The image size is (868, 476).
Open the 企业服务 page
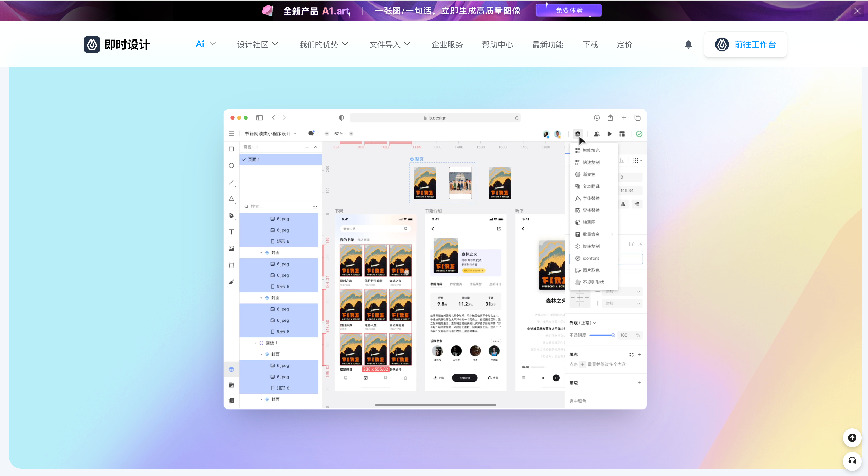click(x=447, y=44)
